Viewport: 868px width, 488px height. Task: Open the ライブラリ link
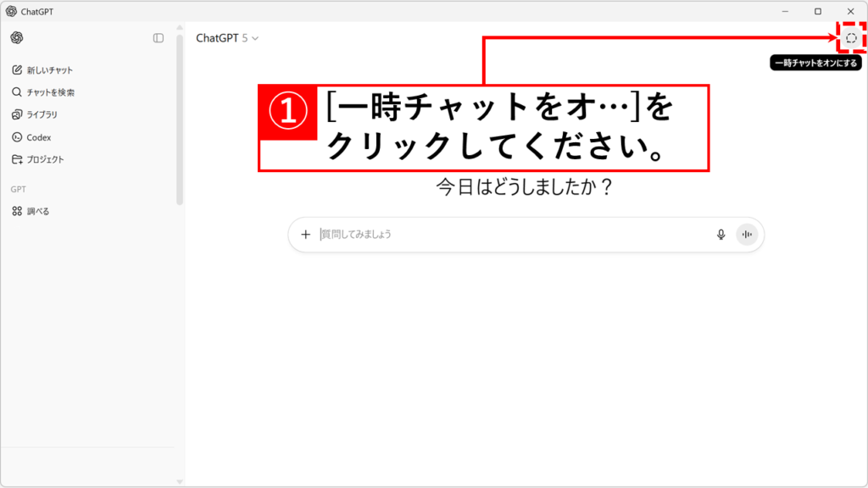42,114
